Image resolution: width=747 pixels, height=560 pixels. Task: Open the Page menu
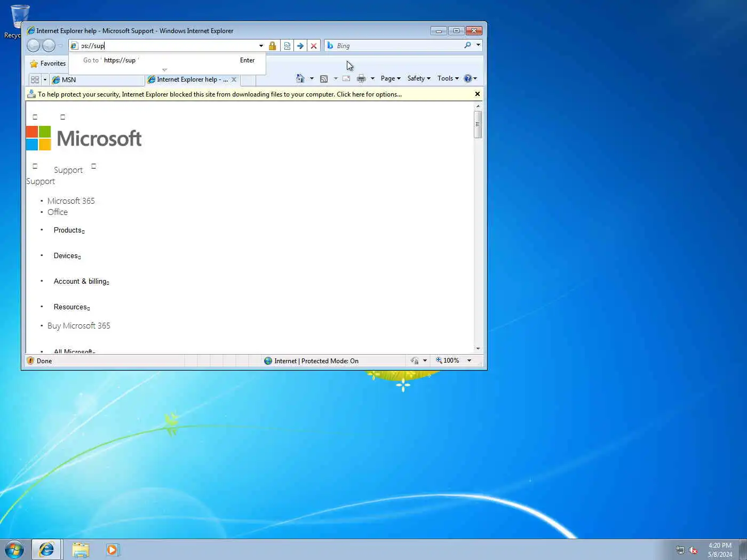pos(391,78)
